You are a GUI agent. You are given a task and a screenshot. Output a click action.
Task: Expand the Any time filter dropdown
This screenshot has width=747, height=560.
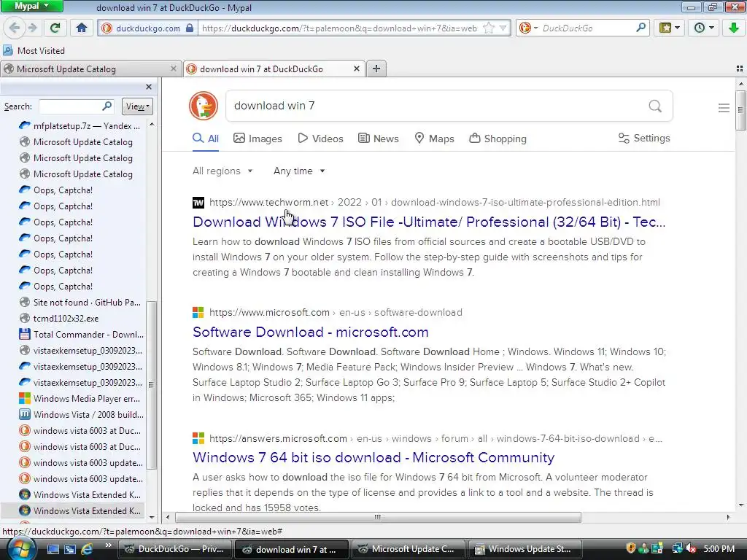299,171
